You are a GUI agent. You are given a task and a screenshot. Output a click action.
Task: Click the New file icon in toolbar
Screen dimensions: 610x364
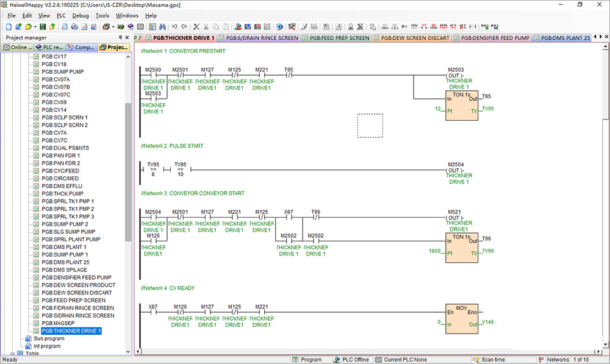tap(9, 26)
